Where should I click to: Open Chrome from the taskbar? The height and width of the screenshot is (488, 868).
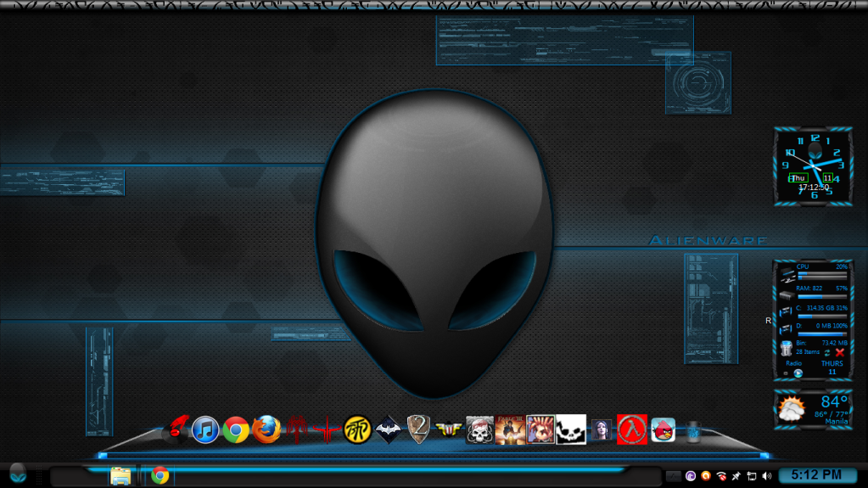[x=160, y=476]
